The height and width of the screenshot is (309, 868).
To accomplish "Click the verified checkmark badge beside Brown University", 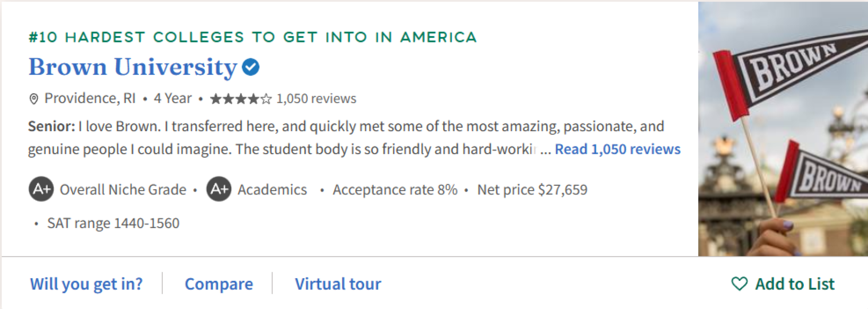I will (251, 67).
